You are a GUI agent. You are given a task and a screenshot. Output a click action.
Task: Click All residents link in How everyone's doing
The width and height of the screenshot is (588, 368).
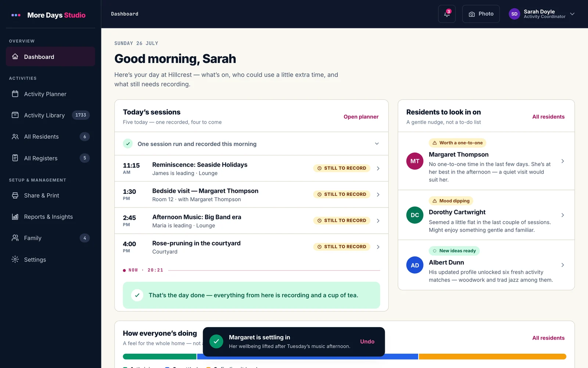(x=548, y=338)
